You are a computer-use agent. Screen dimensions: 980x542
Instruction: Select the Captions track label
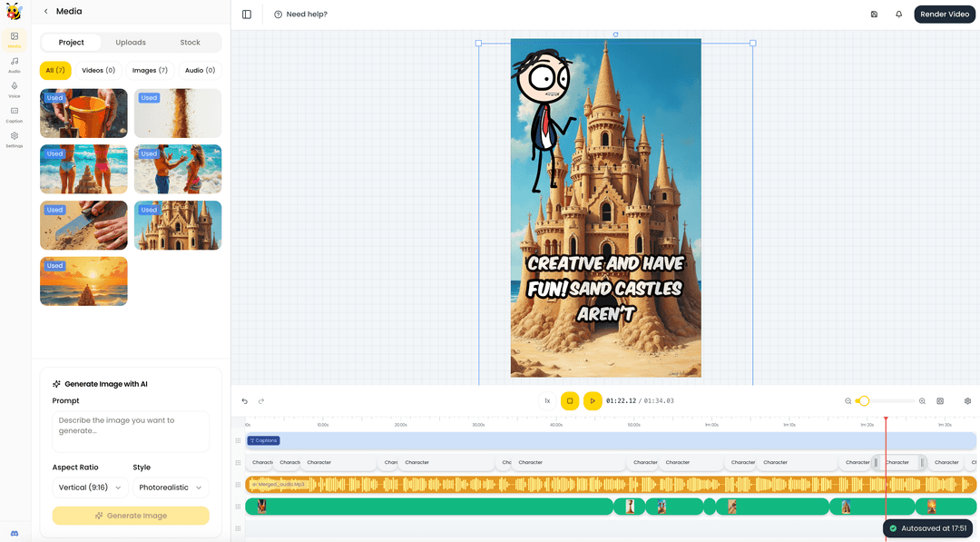point(263,440)
